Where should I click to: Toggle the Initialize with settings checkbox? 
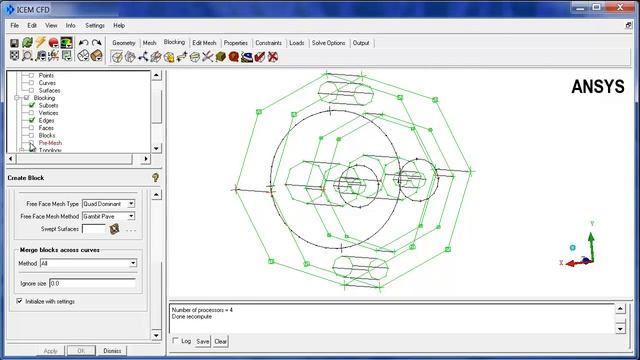click(x=19, y=301)
